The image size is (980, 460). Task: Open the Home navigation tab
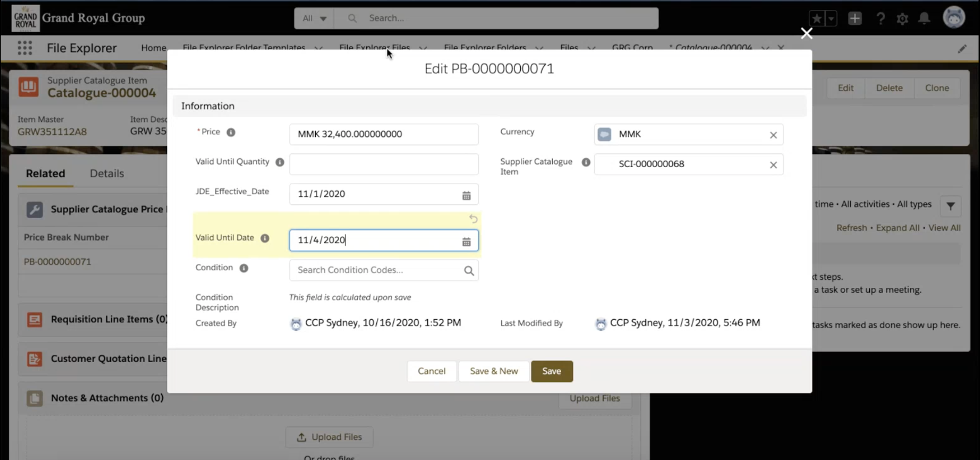153,48
